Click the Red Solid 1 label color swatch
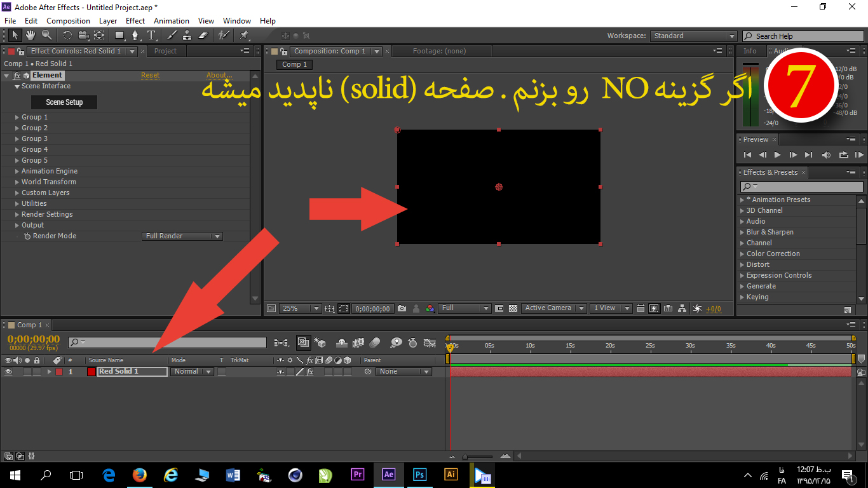This screenshot has width=868, height=488. click(58, 372)
